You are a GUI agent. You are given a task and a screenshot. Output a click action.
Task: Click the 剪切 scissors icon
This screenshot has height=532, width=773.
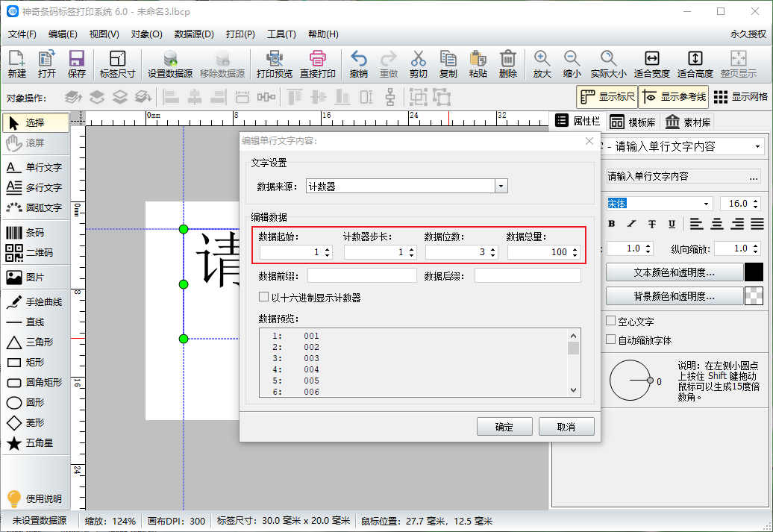pyautogui.click(x=418, y=64)
